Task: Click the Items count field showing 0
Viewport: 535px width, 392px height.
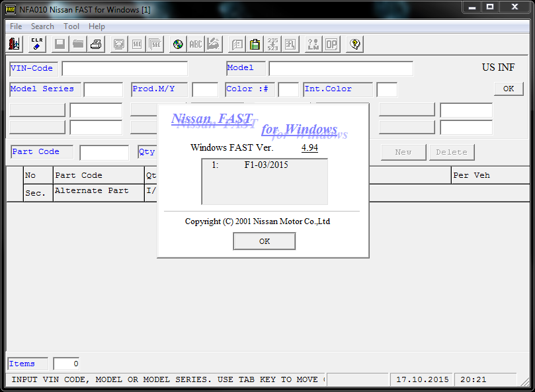Action: [67, 364]
